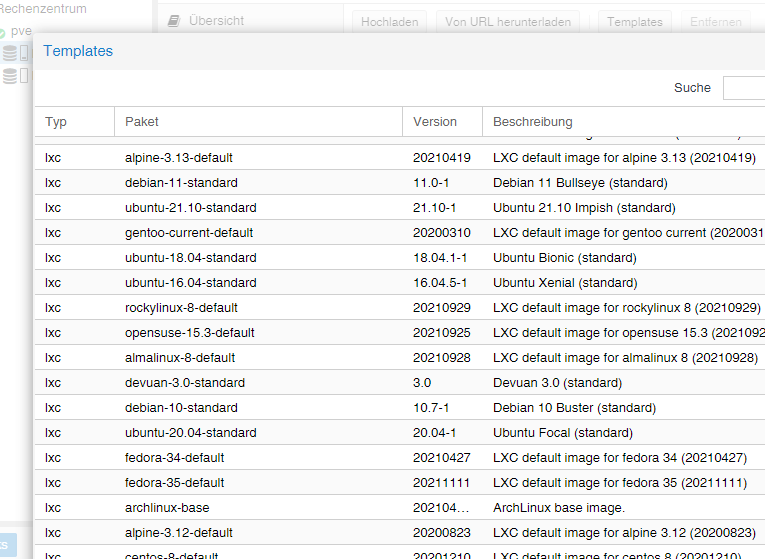
Task: Sort by the Beschreibung column header
Action: coord(624,121)
